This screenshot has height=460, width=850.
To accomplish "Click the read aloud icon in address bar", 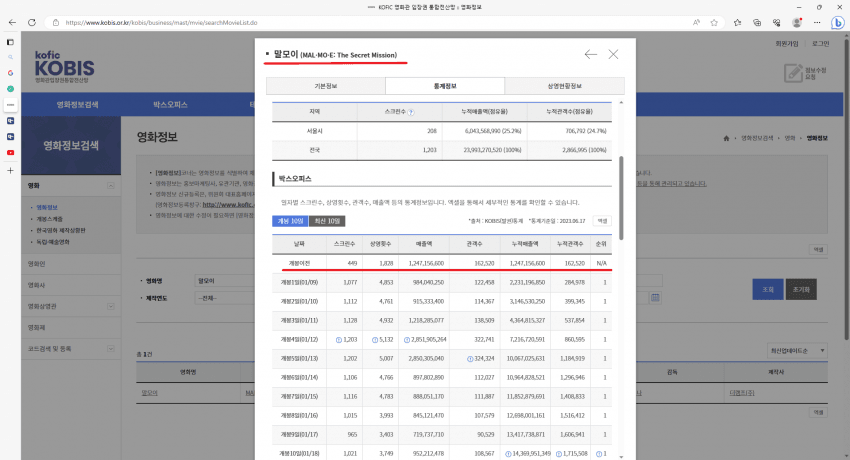I will [x=696, y=22].
